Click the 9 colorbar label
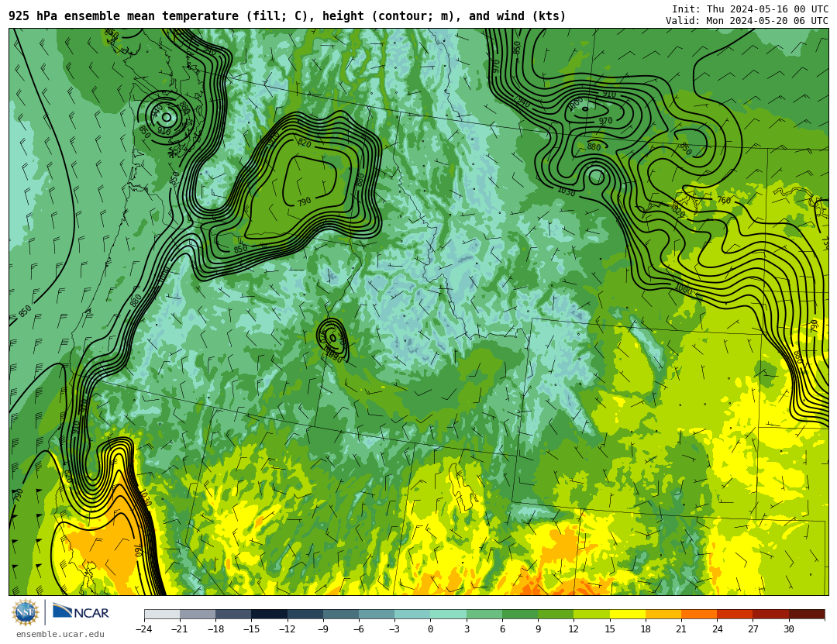This screenshot has width=837, height=644. point(538,629)
